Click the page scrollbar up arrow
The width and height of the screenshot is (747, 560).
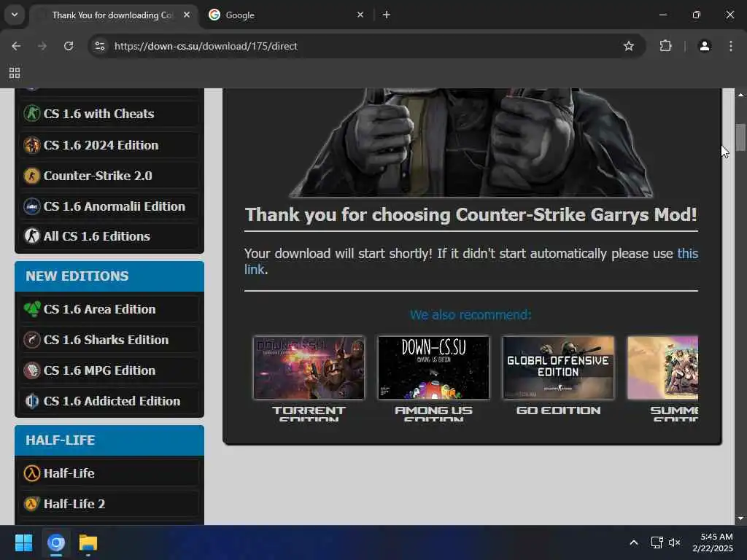tap(740, 95)
